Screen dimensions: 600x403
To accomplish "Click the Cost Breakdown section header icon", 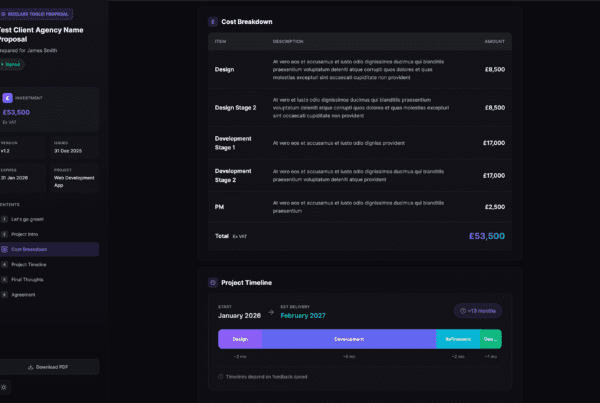I will (213, 21).
